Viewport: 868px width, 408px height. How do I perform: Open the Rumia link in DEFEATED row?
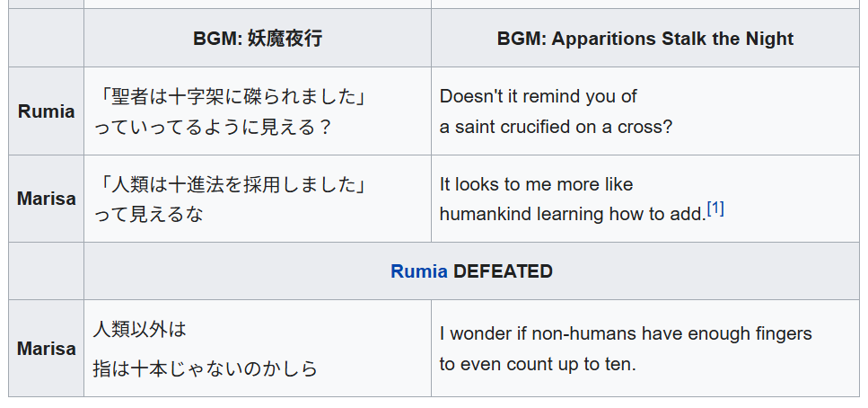coord(419,271)
